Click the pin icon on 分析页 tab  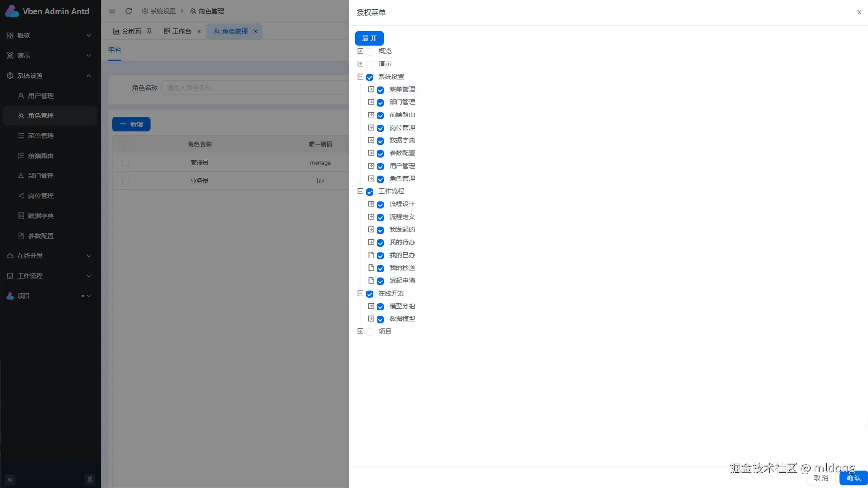[x=149, y=31]
